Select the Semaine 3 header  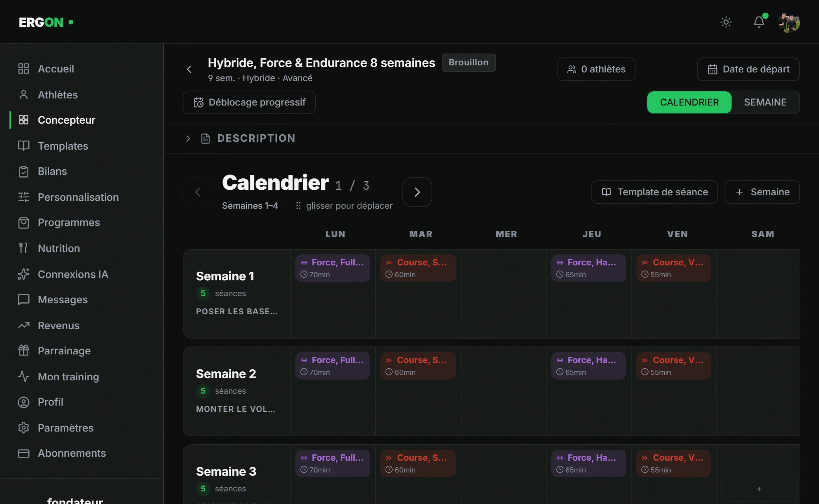tap(226, 471)
